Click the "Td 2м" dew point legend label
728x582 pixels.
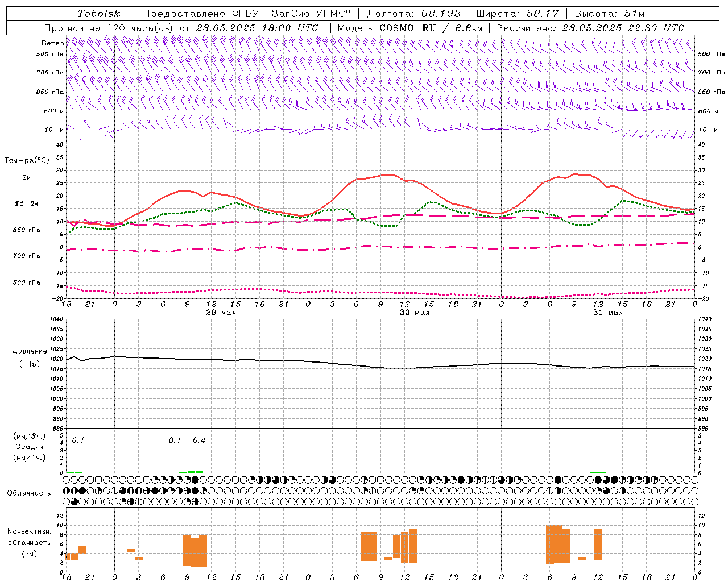coord(26,203)
